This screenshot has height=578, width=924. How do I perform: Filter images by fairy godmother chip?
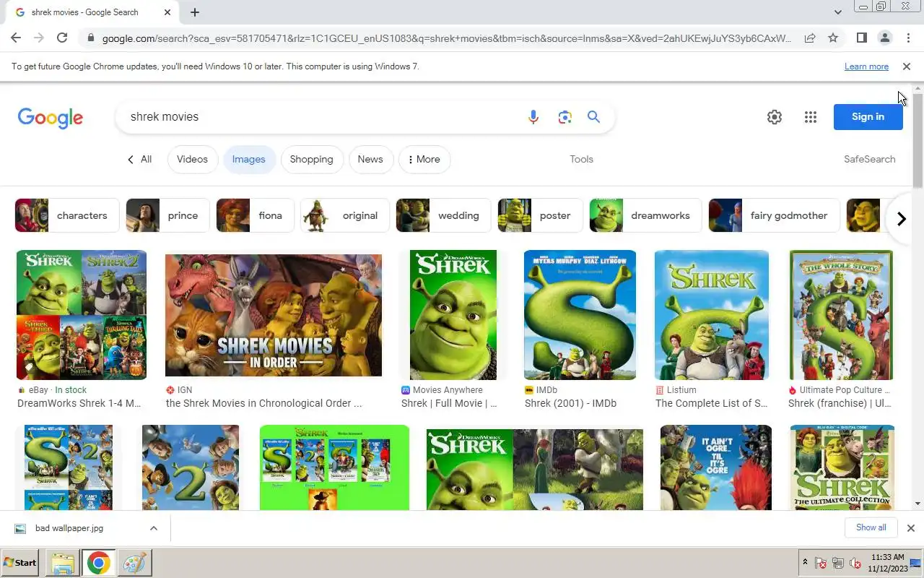tap(774, 216)
